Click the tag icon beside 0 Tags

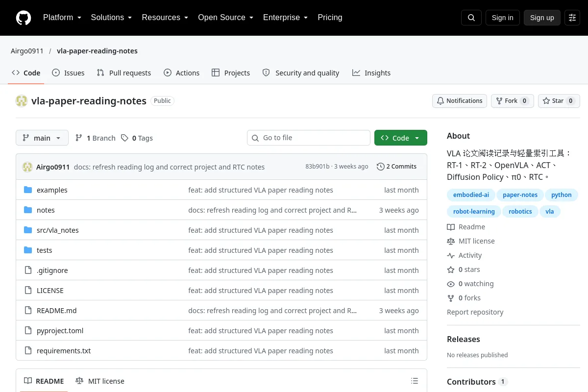[125, 138]
